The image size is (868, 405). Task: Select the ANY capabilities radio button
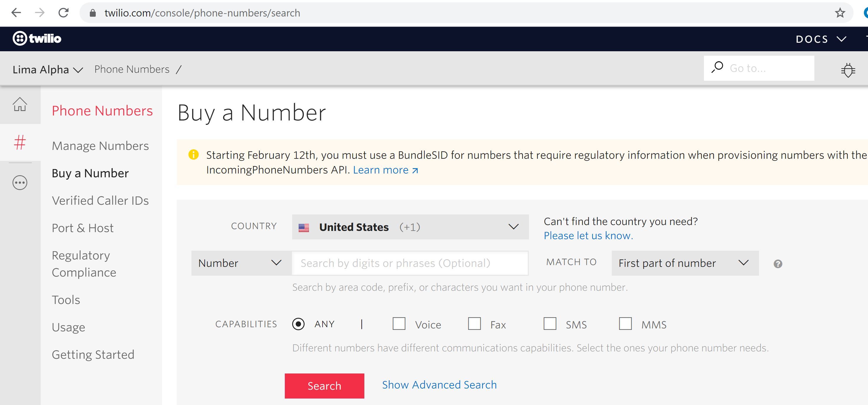[x=299, y=324]
